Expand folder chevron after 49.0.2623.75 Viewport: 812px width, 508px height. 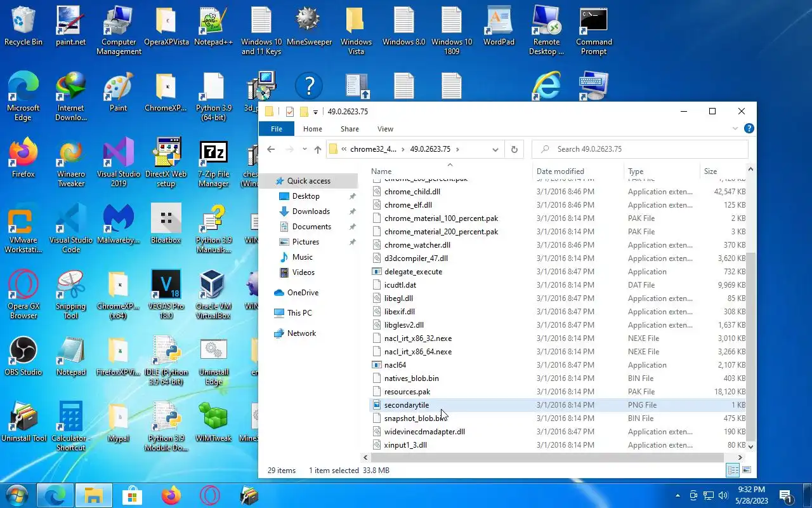click(457, 150)
